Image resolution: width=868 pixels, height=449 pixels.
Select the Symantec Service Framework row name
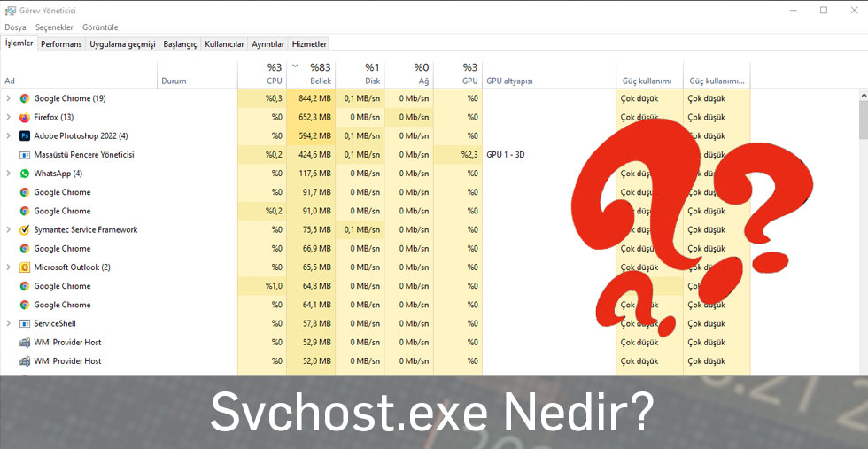[x=86, y=229]
